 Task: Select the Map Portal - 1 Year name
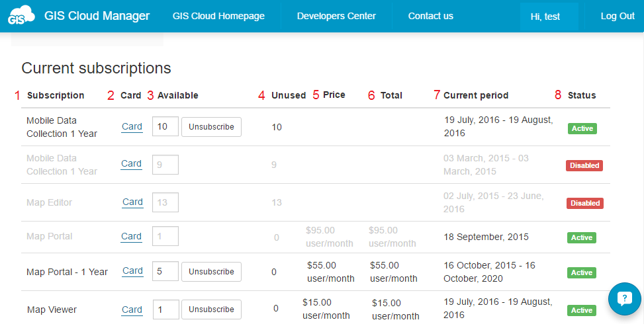coord(67,272)
